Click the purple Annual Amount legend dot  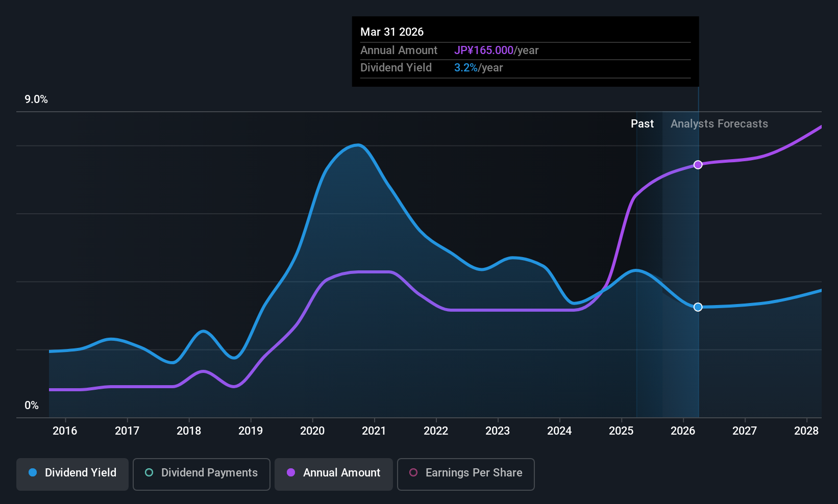pos(291,473)
